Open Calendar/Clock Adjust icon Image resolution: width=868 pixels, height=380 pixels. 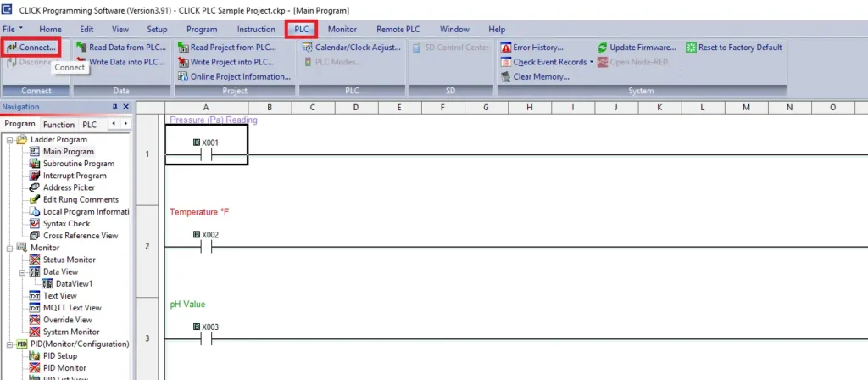308,47
